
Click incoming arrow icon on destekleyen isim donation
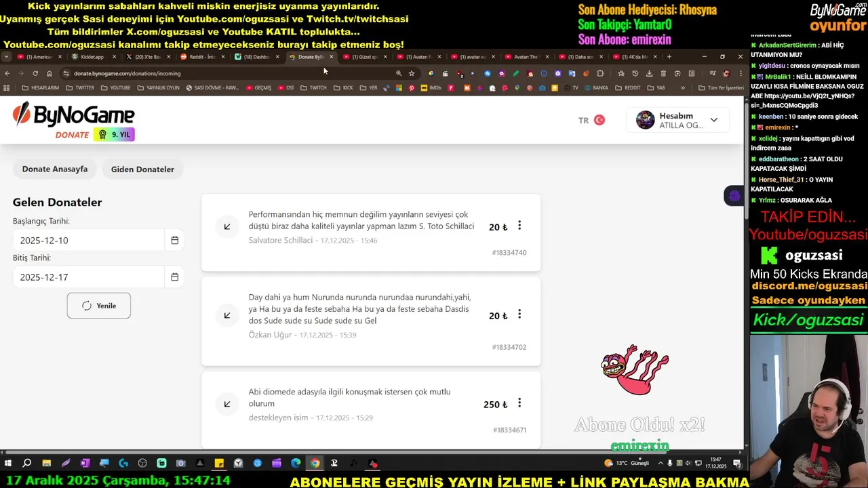(227, 404)
